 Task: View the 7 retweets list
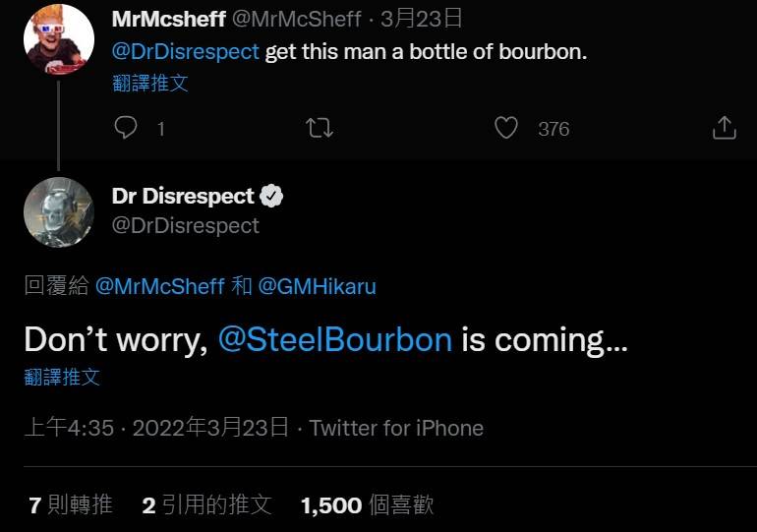(71, 505)
